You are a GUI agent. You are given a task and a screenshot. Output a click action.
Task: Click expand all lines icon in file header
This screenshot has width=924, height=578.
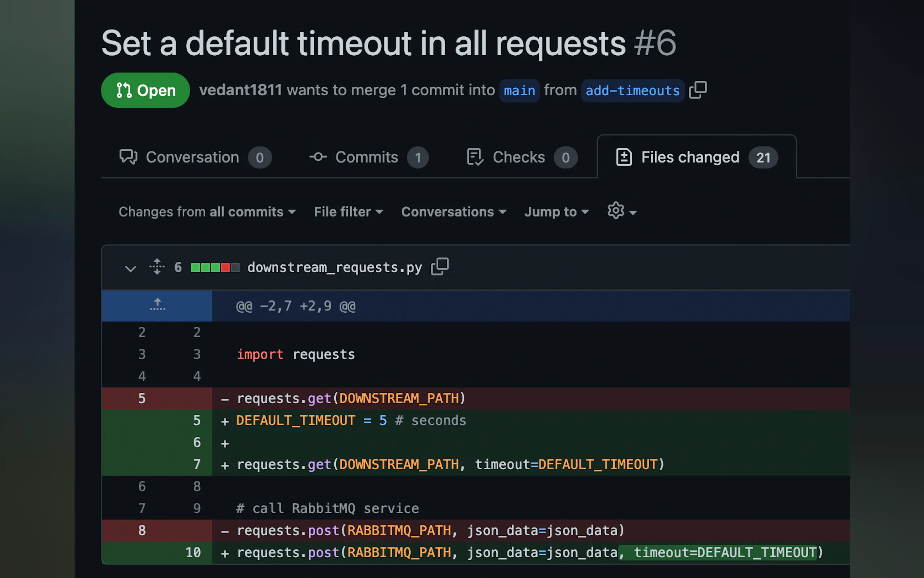click(x=157, y=267)
